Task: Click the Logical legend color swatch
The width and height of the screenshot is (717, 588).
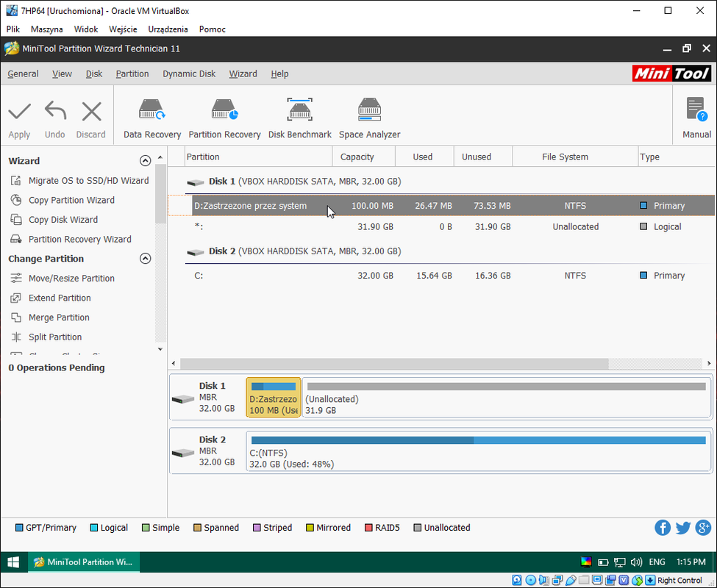Action: (94, 528)
